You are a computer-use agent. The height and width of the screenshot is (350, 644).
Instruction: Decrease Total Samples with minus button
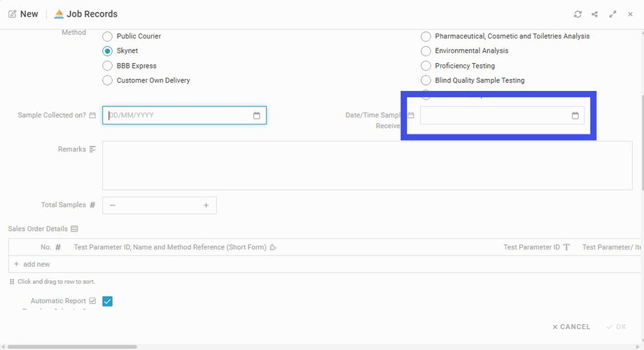pos(113,205)
